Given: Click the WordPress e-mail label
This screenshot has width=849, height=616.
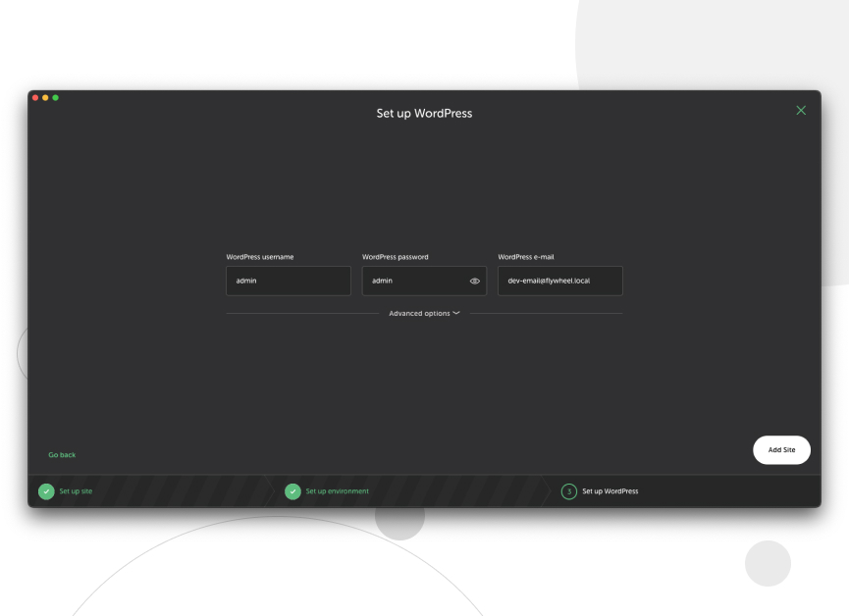Looking at the screenshot, I should pyautogui.click(x=526, y=257).
